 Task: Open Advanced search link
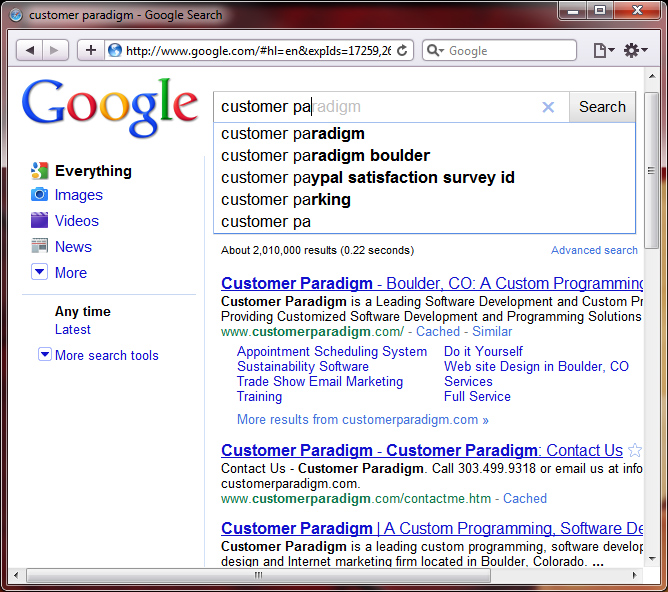pyautogui.click(x=594, y=250)
